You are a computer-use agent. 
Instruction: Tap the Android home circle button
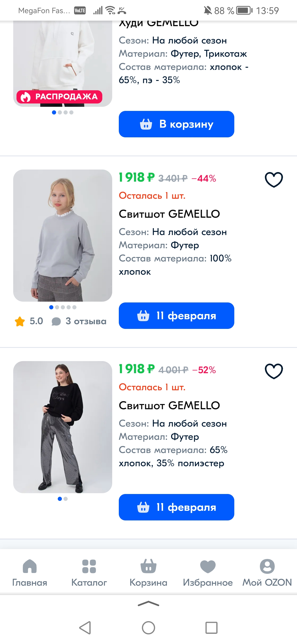(x=148, y=628)
